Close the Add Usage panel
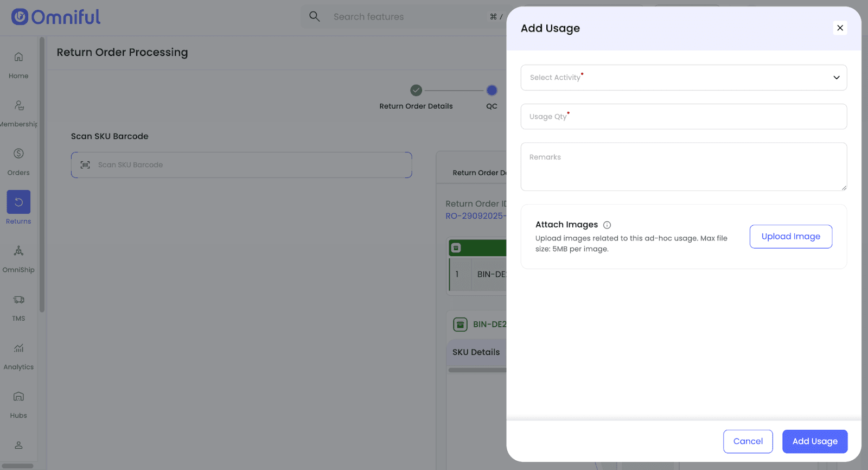 (x=840, y=28)
